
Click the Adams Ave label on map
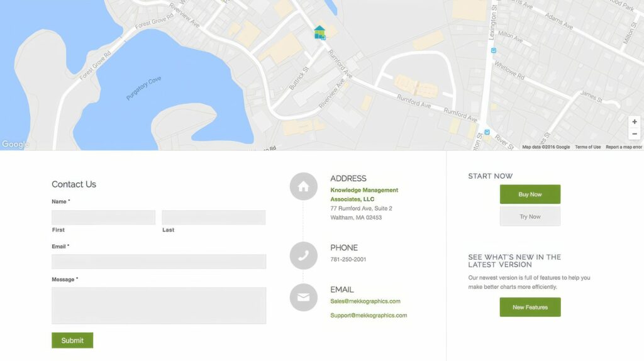pyautogui.click(x=558, y=21)
